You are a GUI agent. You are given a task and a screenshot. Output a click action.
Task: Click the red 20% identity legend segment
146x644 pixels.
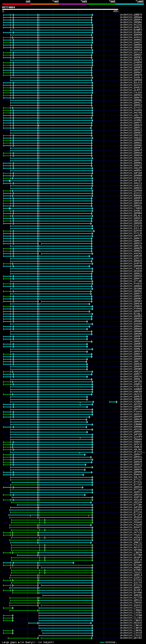coord(16,4)
